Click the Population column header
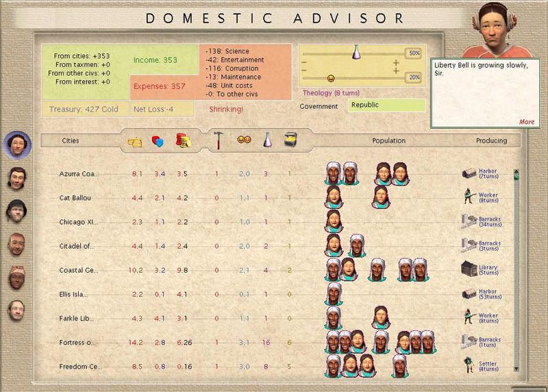The image size is (548, 392). click(x=388, y=140)
